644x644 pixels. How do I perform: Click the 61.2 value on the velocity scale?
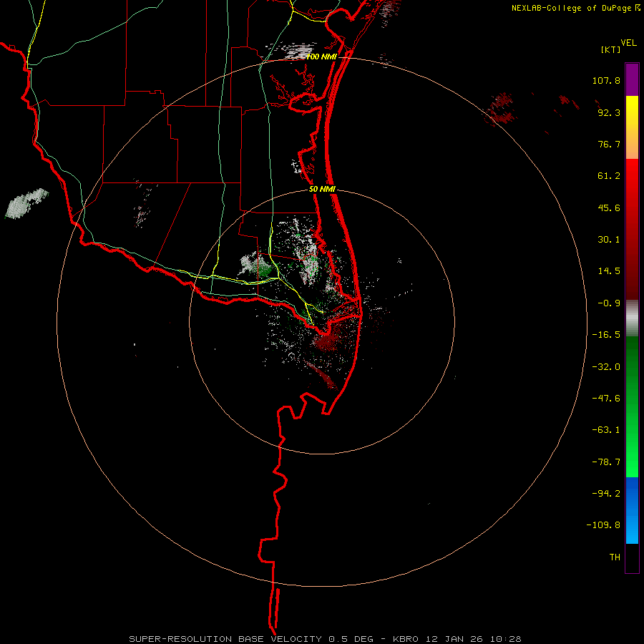click(609, 176)
